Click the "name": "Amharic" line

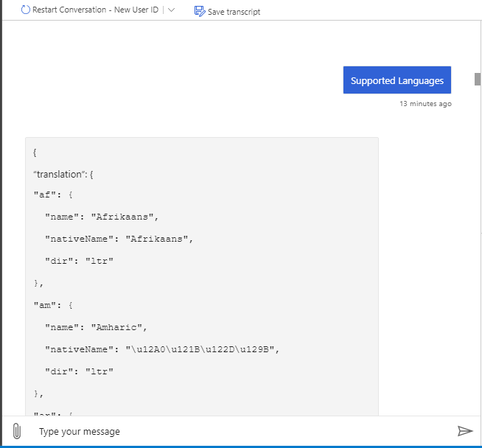pyautogui.click(x=96, y=328)
